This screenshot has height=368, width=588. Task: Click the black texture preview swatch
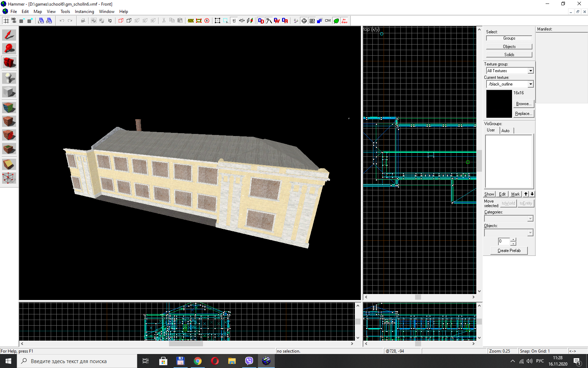499,104
